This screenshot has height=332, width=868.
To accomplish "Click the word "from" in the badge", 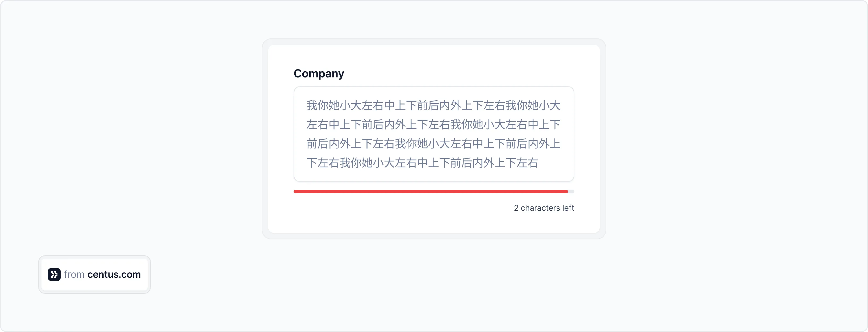I will click(74, 274).
